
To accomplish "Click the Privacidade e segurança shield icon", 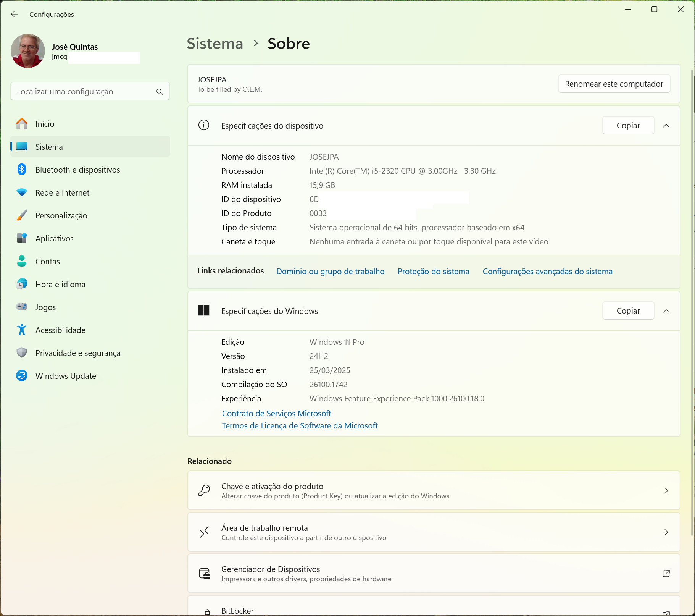I will (x=22, y=353).
